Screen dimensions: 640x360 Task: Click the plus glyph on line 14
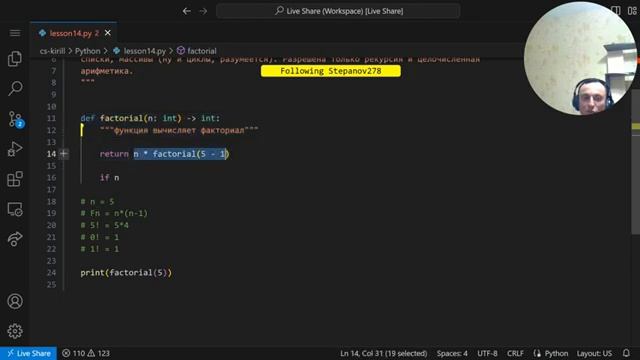64,154
